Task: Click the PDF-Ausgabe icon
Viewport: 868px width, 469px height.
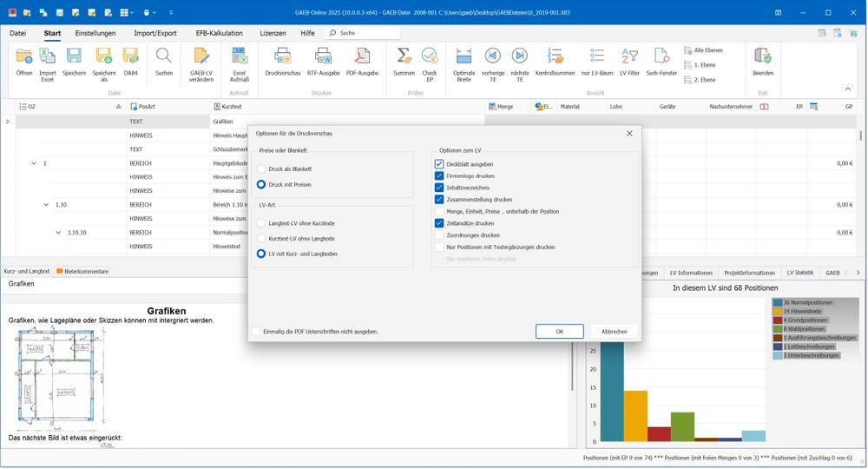Action: (362, 57)
